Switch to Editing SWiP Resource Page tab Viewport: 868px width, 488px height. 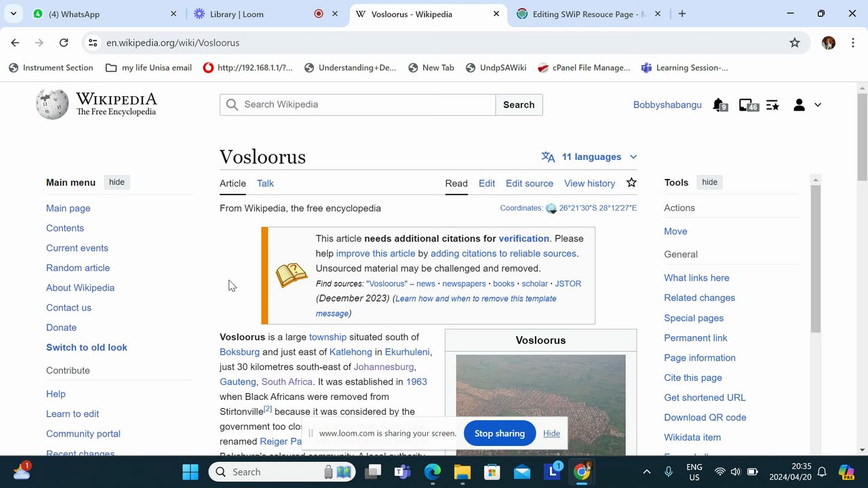tap(587, 14)
